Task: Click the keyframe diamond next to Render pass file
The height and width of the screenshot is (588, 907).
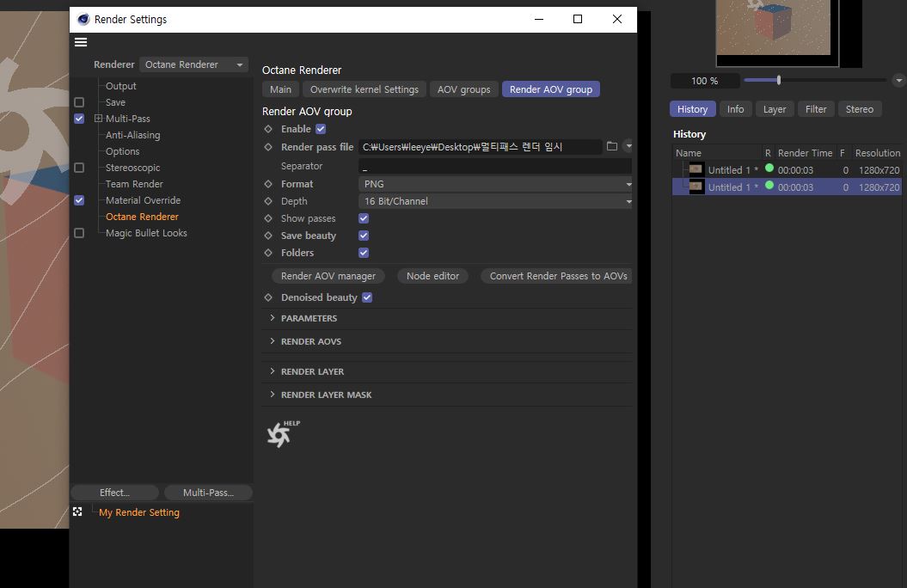Action: tap(268, 147)
